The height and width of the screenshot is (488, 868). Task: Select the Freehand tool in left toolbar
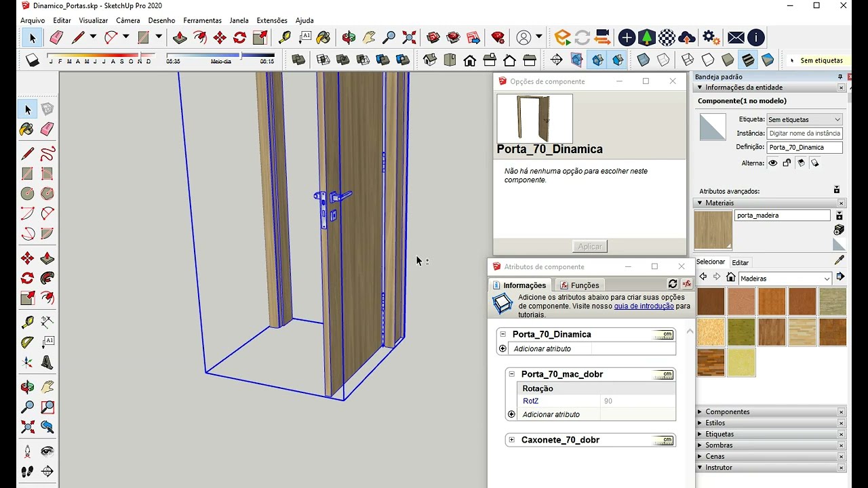47,154
